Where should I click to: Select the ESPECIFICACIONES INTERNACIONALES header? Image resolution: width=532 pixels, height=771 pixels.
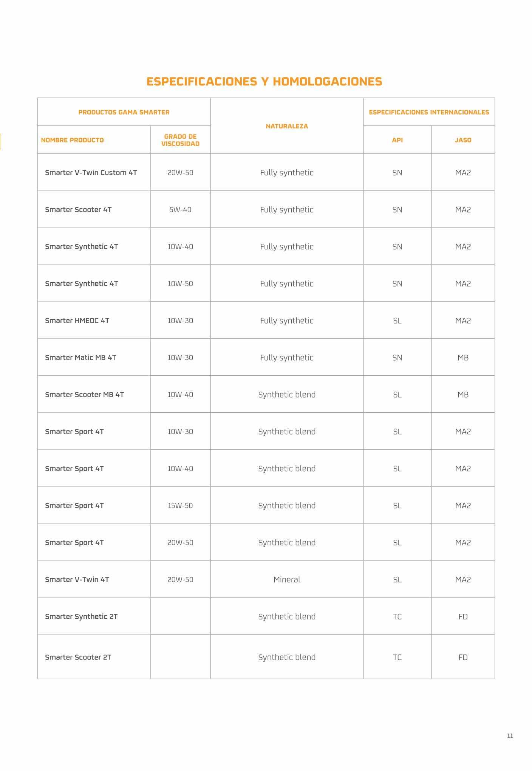click(429, 112)
